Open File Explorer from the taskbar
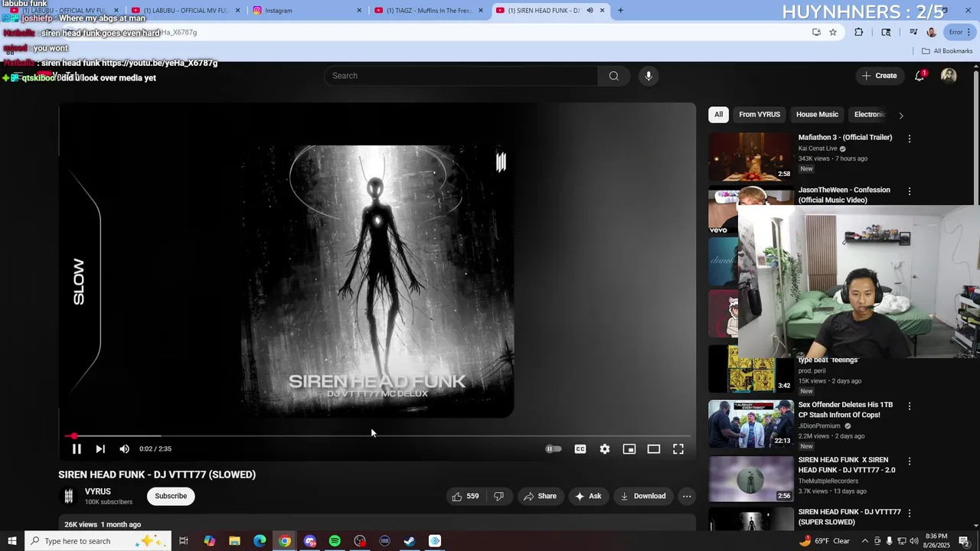This screenshot has width=980, height=551. pos(234,541)
